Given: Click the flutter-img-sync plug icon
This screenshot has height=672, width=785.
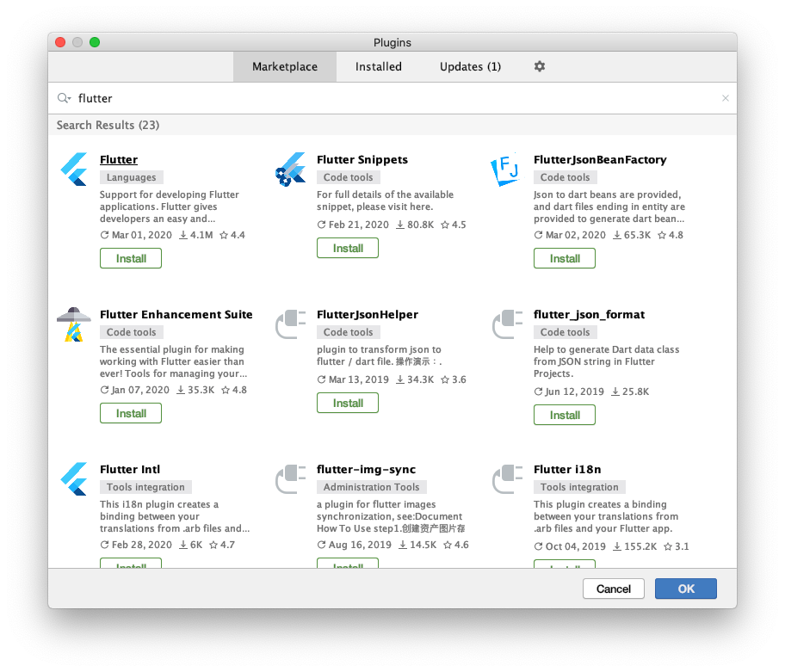Looking at the screenshot, I should coord(290,479).
